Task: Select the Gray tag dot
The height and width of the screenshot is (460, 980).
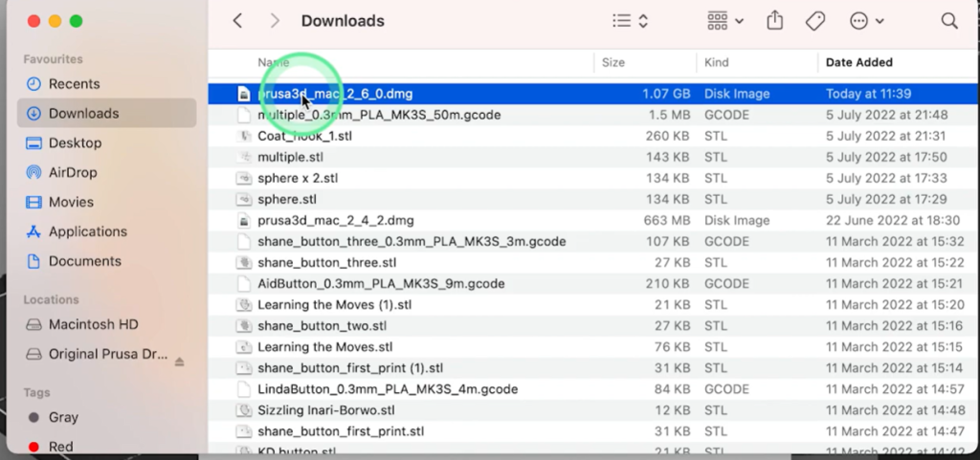Action: click(x=34, y=418)
